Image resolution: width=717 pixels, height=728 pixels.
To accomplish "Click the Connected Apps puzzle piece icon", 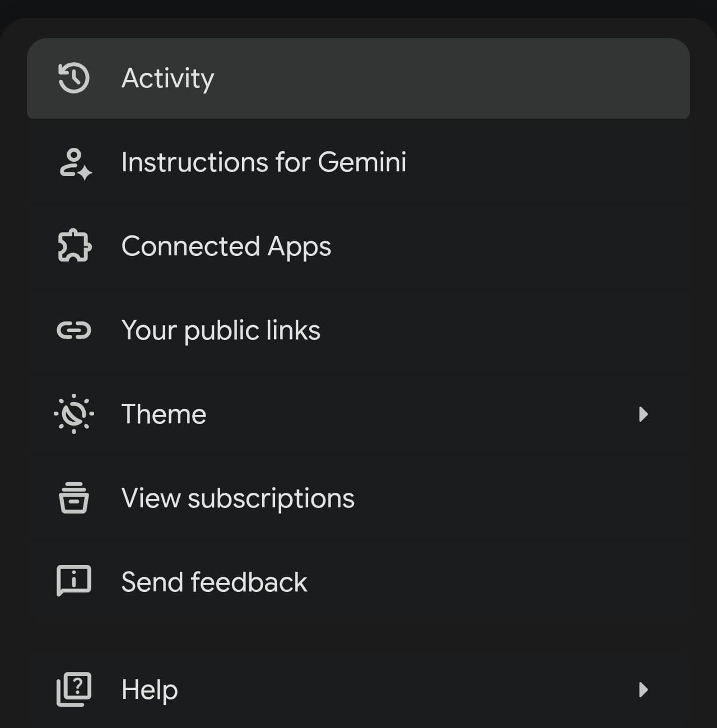I will point(74,246).
